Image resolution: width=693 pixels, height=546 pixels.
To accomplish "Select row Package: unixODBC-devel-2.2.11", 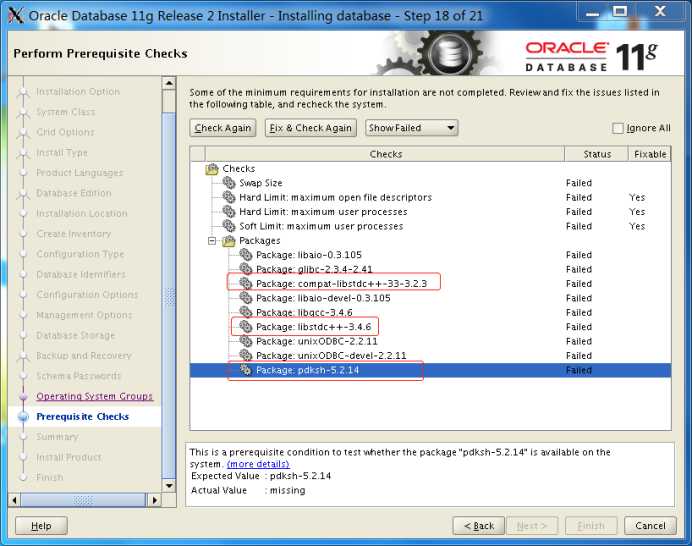I will [x=430, y=355].
